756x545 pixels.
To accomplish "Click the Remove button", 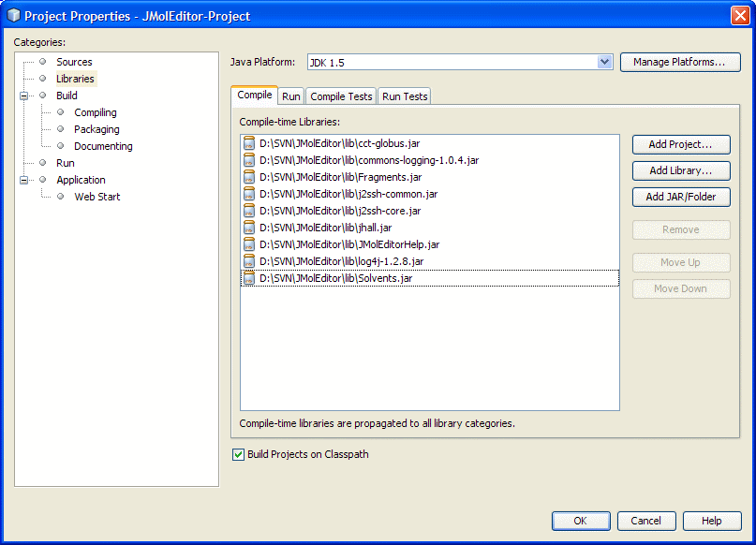I will click(x=681, y=229).
